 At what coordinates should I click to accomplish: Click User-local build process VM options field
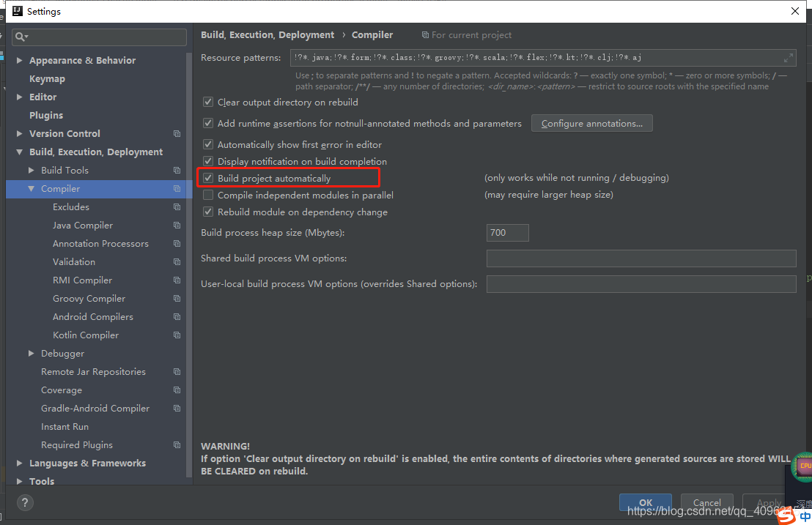click(641, 284)
